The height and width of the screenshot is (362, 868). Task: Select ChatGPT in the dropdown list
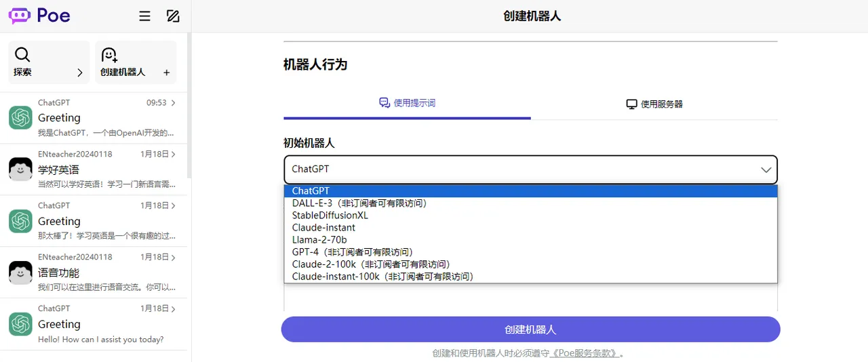[530, 191]
